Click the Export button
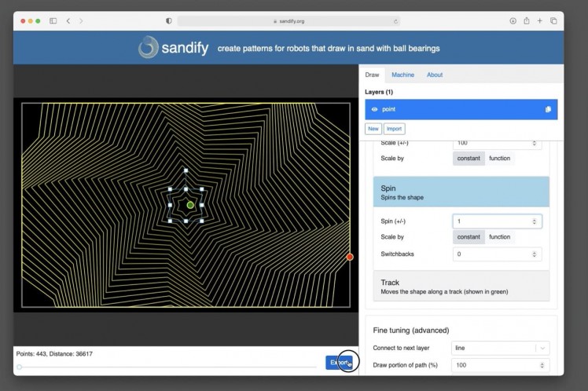588x391 pixels. (339, 362)
